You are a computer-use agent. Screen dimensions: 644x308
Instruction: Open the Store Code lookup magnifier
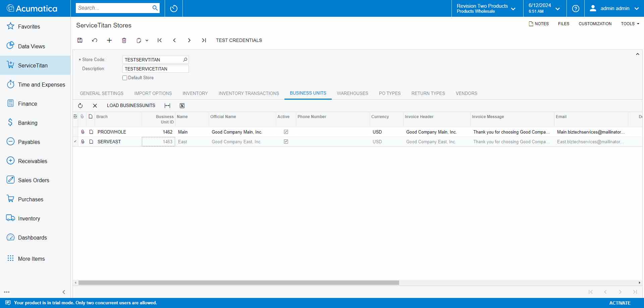coord(185,60)
